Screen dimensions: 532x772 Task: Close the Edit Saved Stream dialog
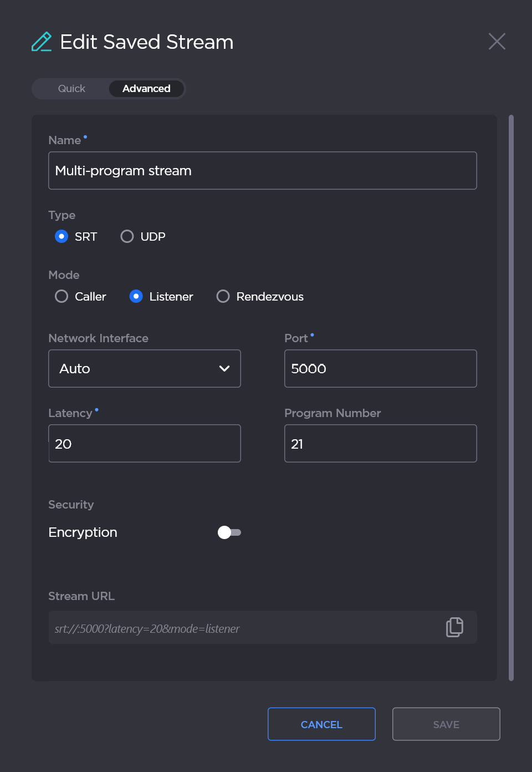click(x=497, y=42)
